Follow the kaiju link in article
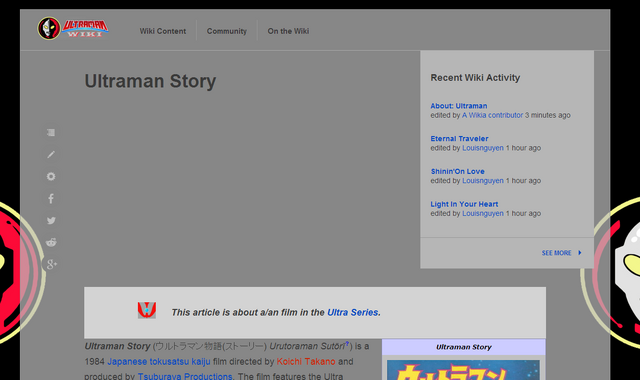Viewport: 640px width, 380px height. point(201,361)
